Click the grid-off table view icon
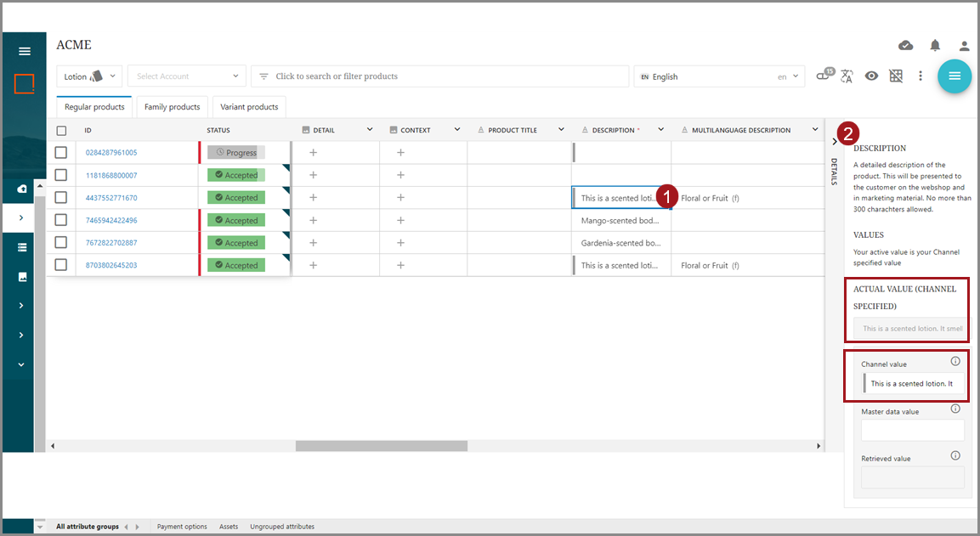Viewport: 980px width, 536px height. pos(896,76)
